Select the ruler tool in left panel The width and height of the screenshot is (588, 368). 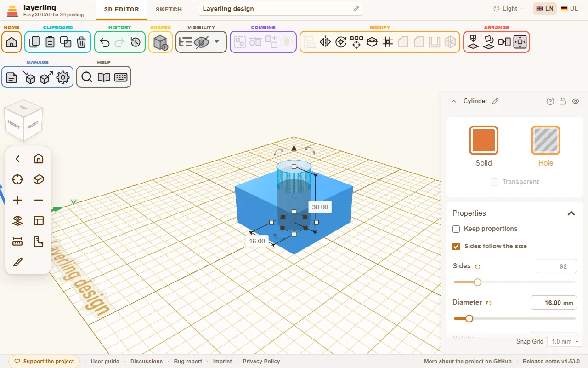tap(17, 241)
